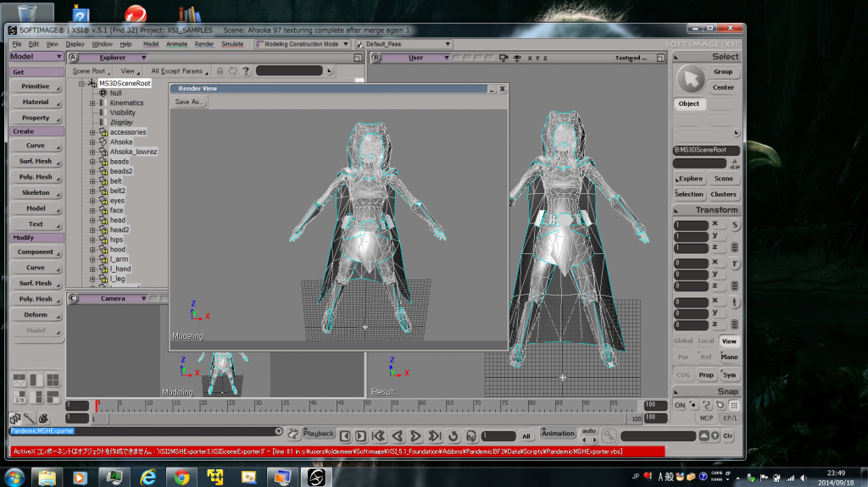Image resolution: width=868 pixels, height=487 pixels.
Task: Click the lock icon in Explorer toolbar
Action: click(220, 71)
